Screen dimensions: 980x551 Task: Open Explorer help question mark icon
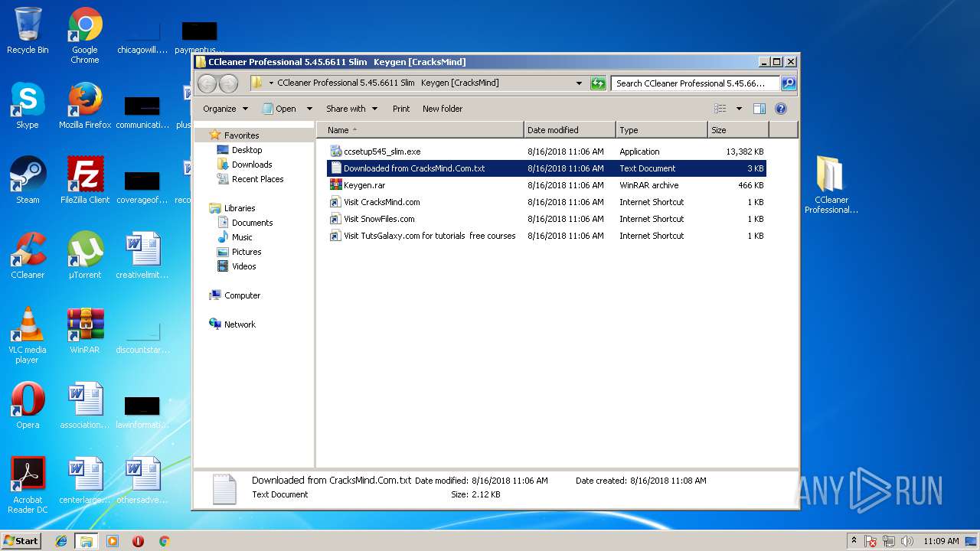781,109
